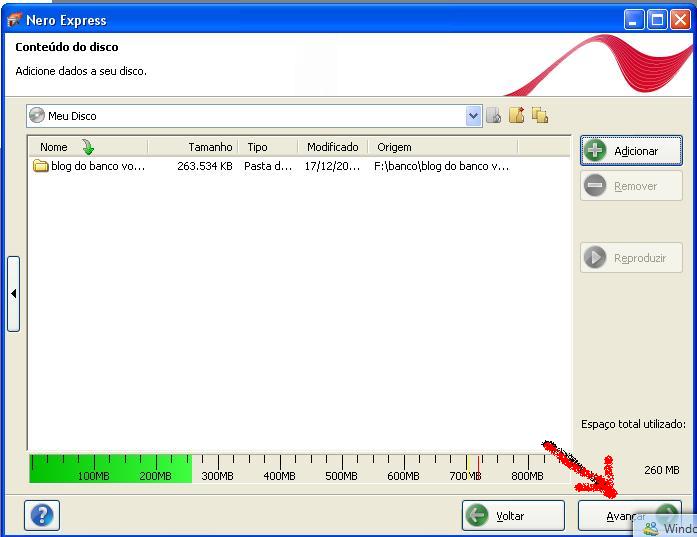Sort by the Modificado column header

pyautogui.click(x=332, y=147)
